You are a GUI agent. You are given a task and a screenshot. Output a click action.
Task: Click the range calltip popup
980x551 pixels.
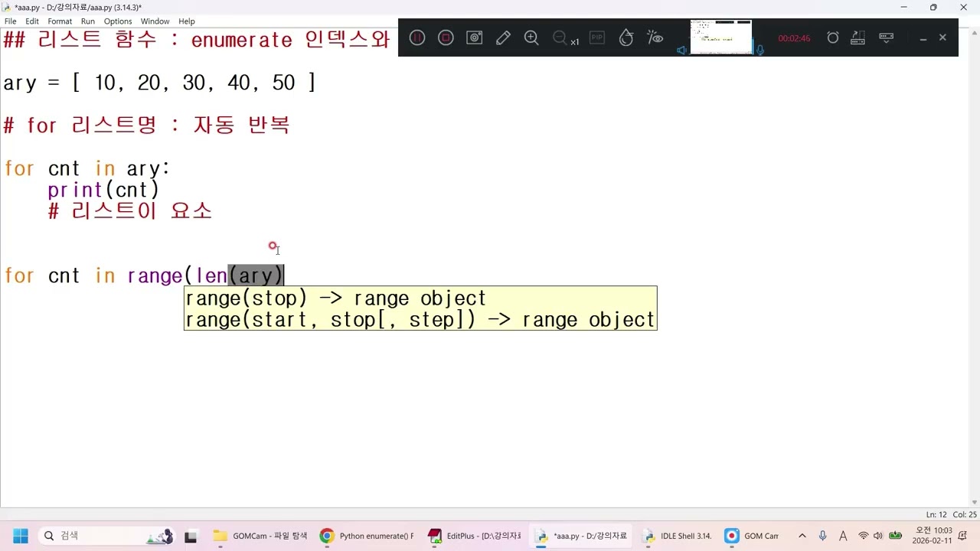tap(420, 308)
